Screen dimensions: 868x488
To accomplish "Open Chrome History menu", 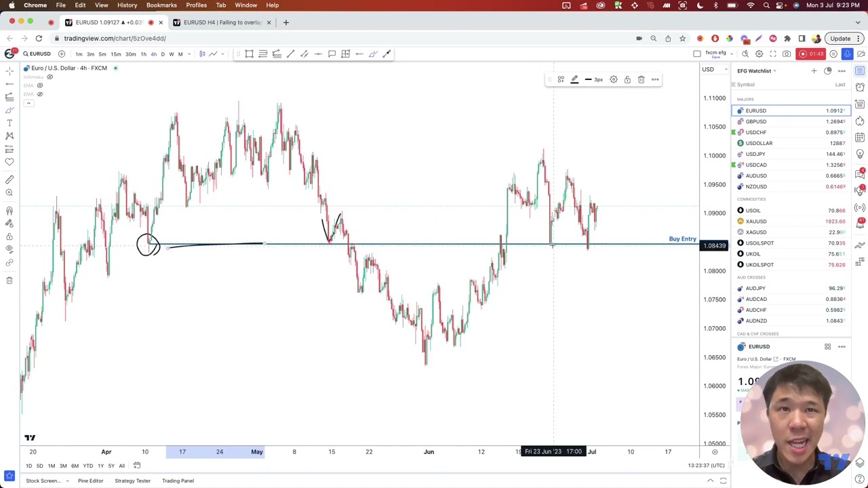I will pyautogui.click(x=127, y=5).
